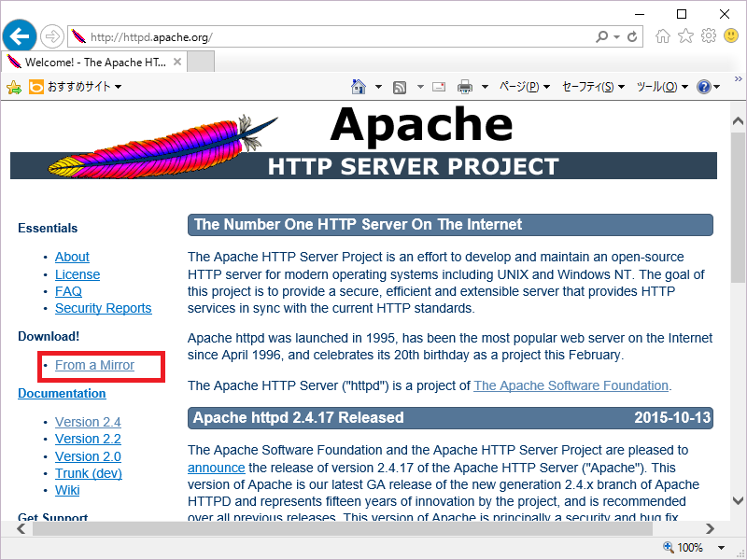This screenshot has width=747, height=560.
Task: Open the Version 2.2 documentation link
Action: [x=88, y=439]
